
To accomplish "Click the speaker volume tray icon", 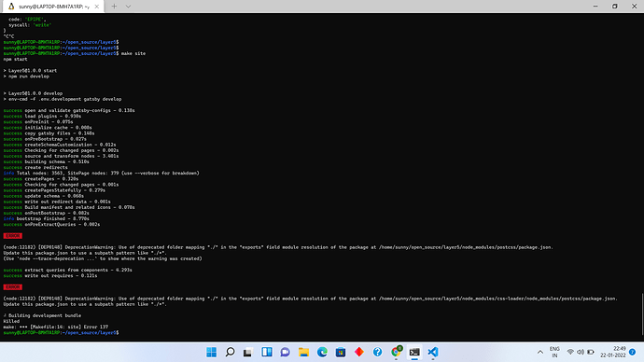I will [581, 352].
